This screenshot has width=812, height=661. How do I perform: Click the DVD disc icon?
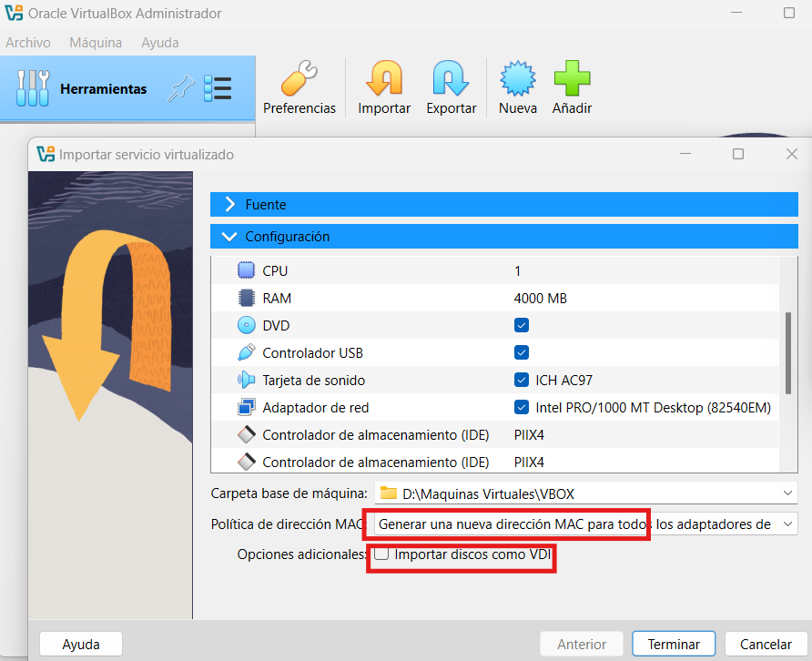(x=246, y=325)
